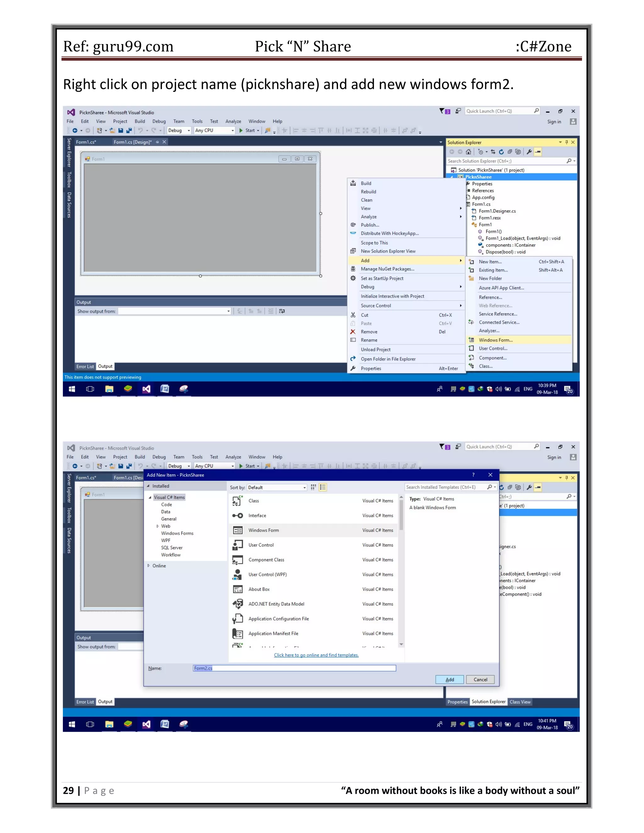Image resolution: width=644 pixels, height=833 pixels.
Task: Click the help question mark in Add New Item dialog
Action: [474, 475]
